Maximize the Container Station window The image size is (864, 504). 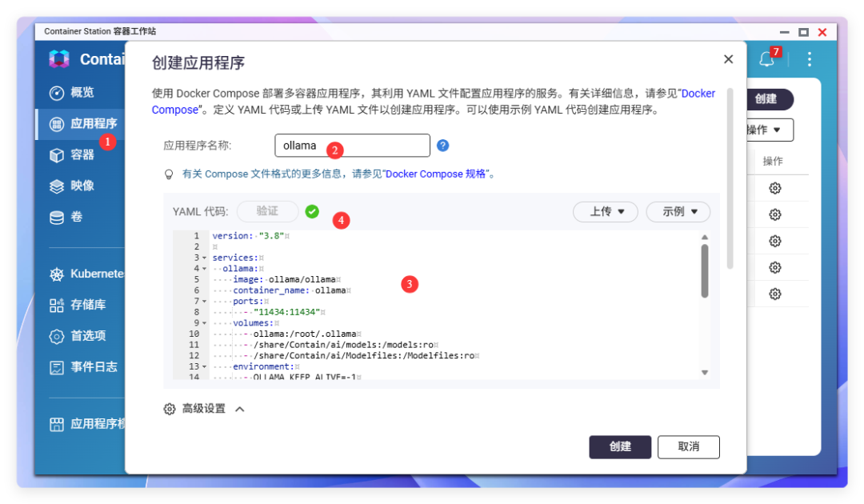tap(803, 32)
